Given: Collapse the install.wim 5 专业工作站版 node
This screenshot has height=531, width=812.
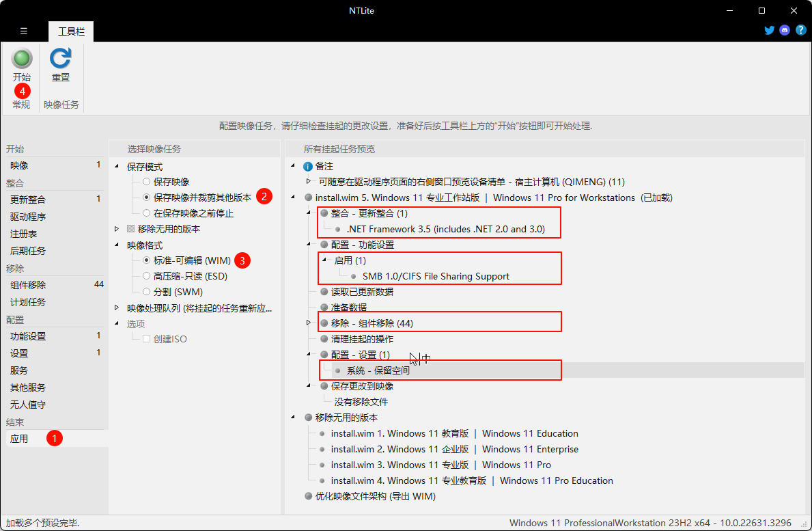Looking at the screenshot, I should click(x=293, y=198).
